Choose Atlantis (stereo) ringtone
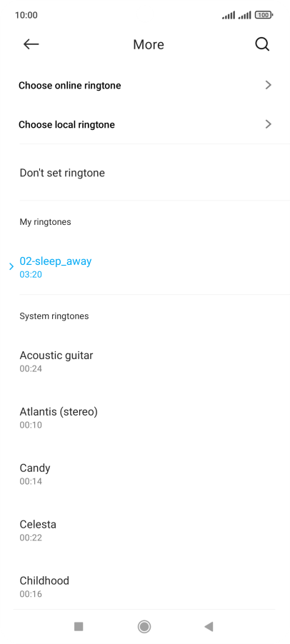Image resolution: width=290 pixels, height=644 pixels. coord(145,417)
